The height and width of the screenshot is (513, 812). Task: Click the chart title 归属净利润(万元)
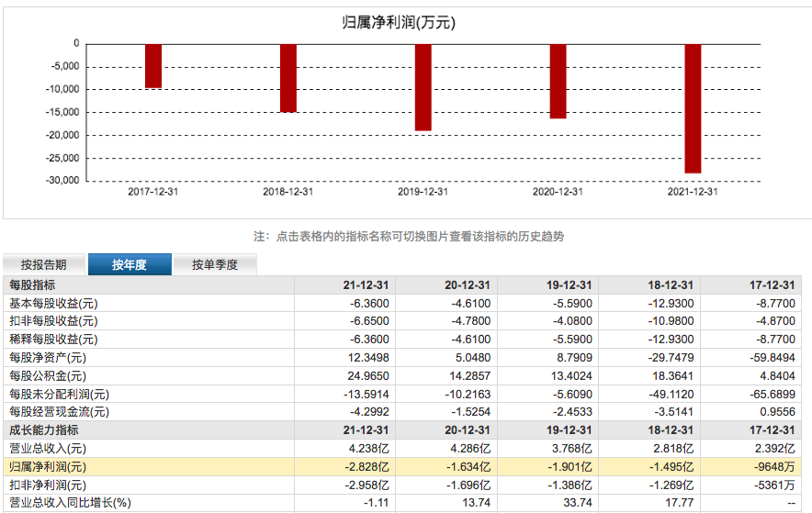[399, 23]
